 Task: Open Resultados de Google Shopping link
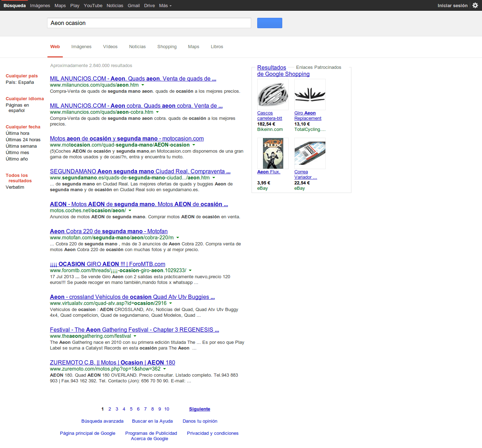tap(283, 71)
